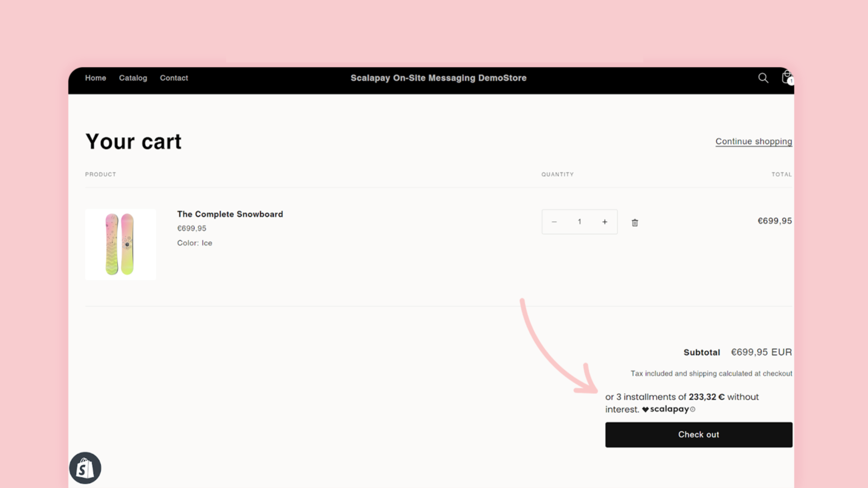Open The Complete Snowboard product page
868x488 pixels.
[229, 214]
